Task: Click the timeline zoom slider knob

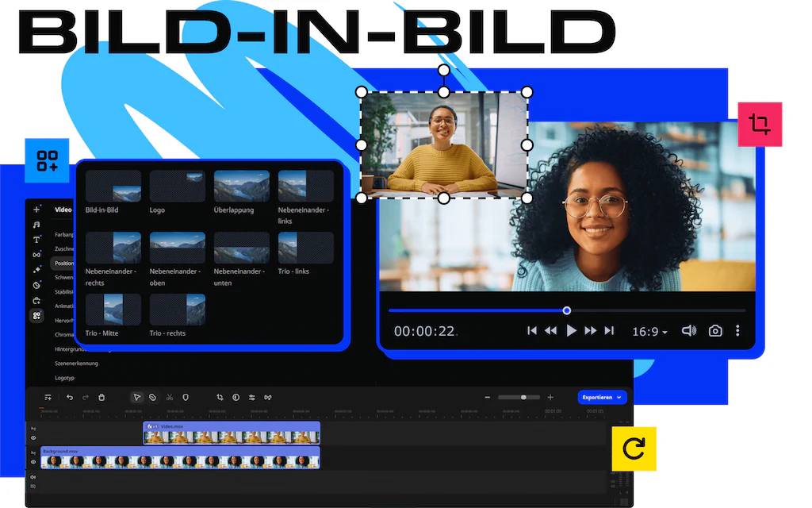Action: 523,397
